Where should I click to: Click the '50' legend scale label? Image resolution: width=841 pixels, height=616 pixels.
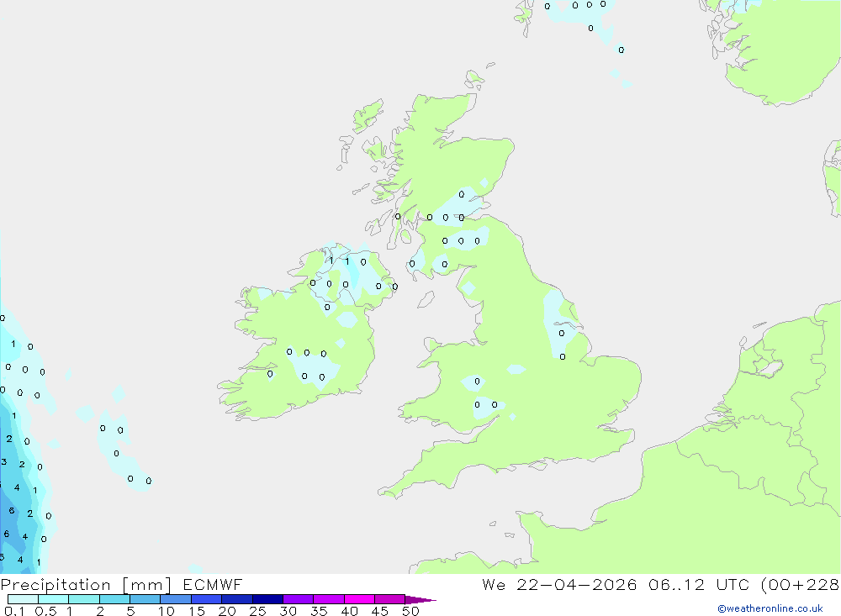[411, 611]
